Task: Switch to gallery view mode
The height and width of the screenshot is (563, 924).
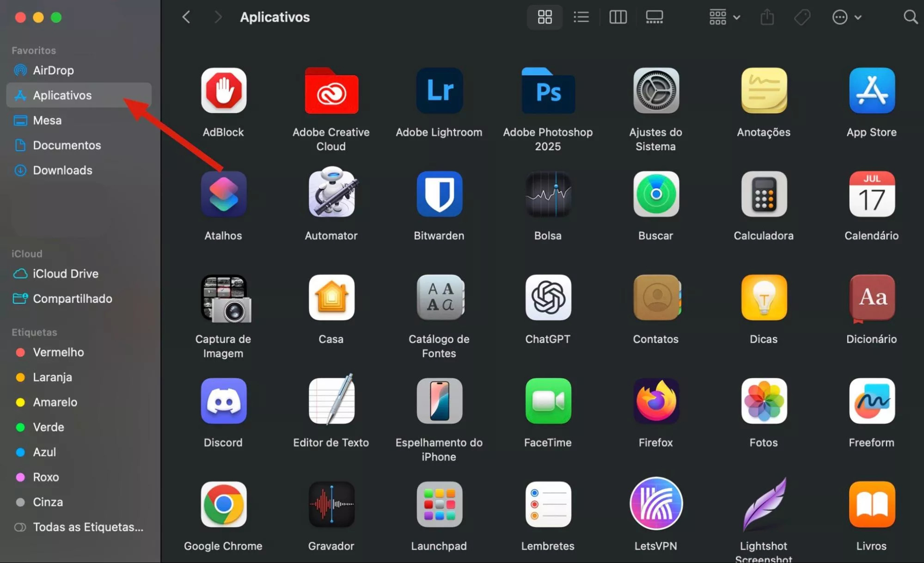Action: (654, 18)
